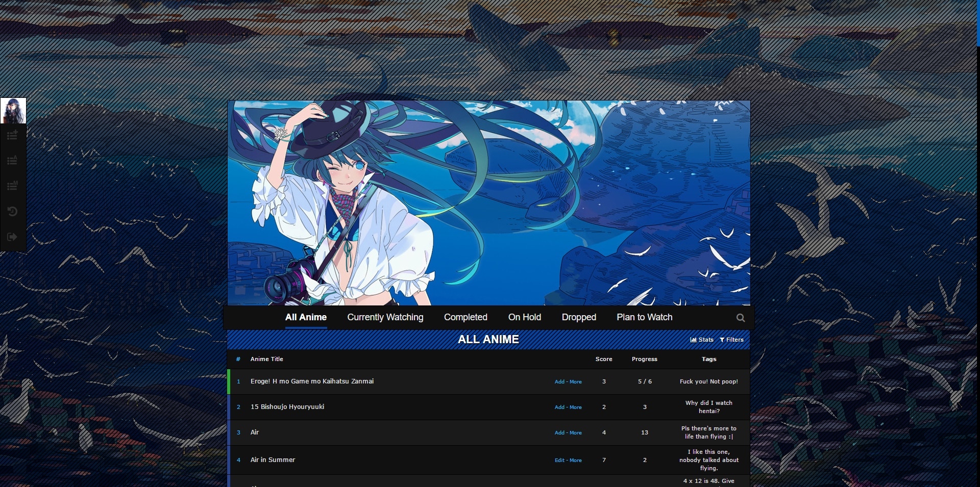
Task: Click the logout arrow sidebar icon
Action: pyautogui.click(x=13, y=237)
